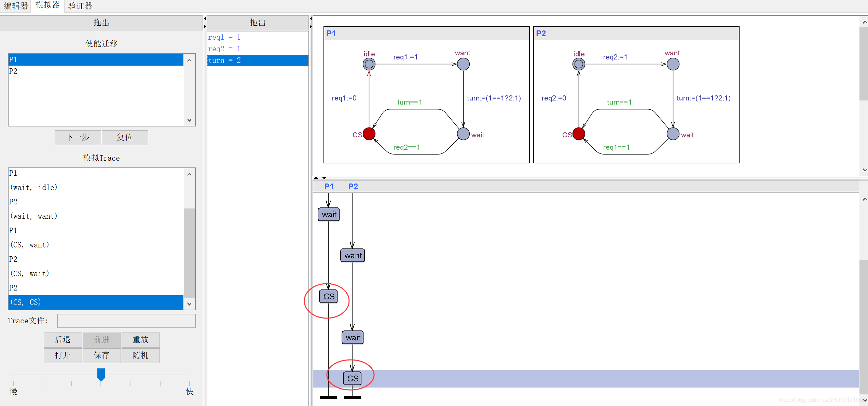Select trace entry (CS, wait)
Screen dimensions: 868x406
click(96, 273)
